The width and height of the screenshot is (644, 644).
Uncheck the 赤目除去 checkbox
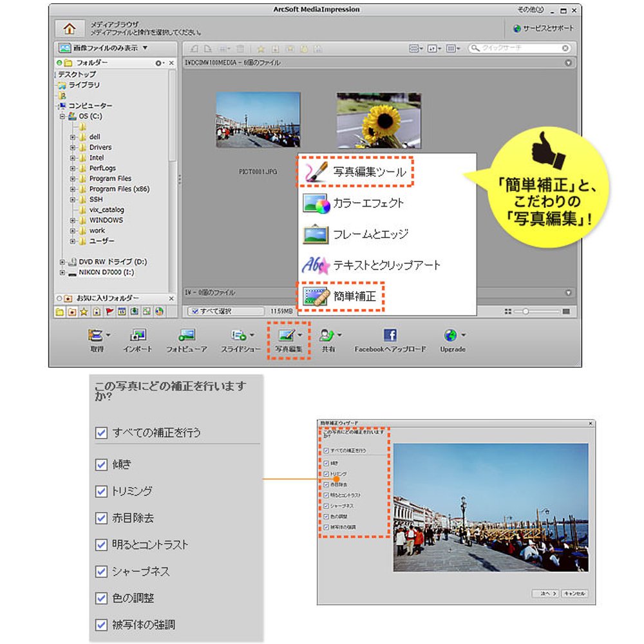pyautogui.click(x=101, y=518)
